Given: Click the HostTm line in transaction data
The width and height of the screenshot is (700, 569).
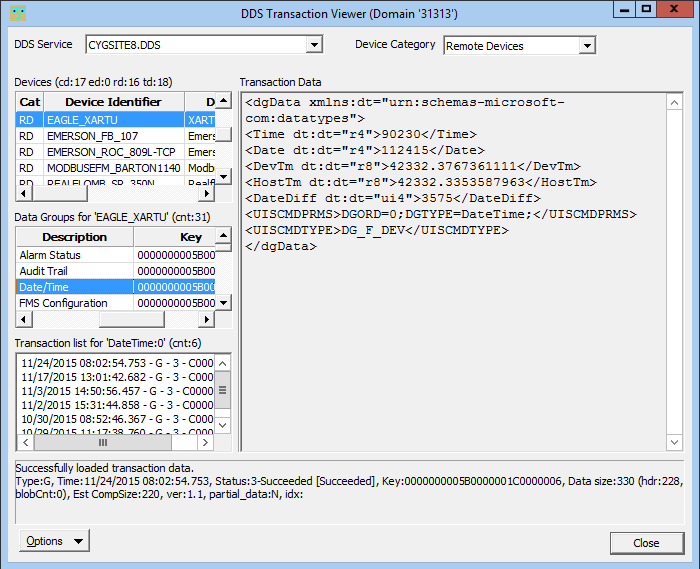Looking at the screenshot, I should (x=421, y=182).
